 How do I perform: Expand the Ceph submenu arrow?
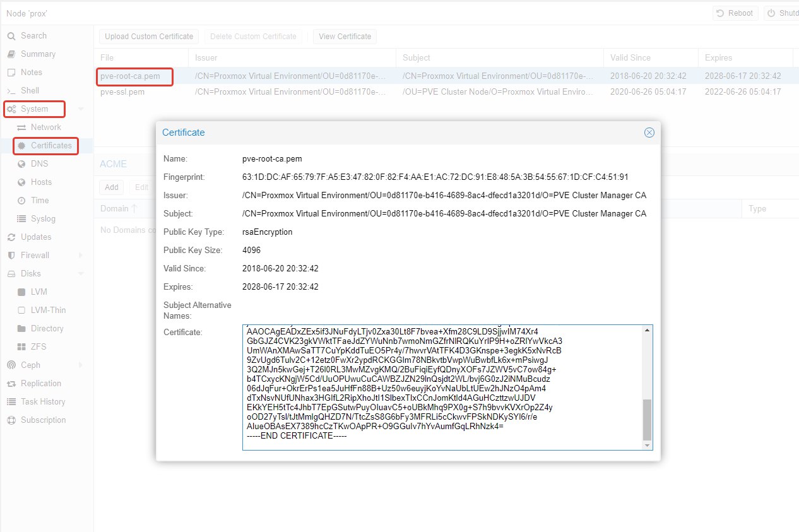(x=81, y=365)
